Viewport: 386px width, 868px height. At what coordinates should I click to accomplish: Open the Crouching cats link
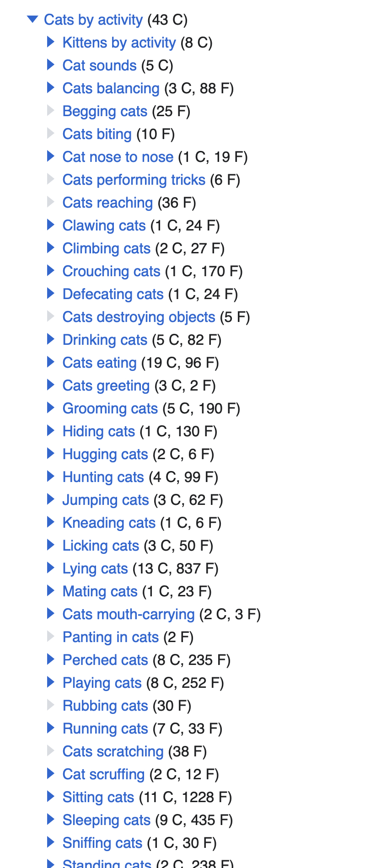[x=111, y=271]
